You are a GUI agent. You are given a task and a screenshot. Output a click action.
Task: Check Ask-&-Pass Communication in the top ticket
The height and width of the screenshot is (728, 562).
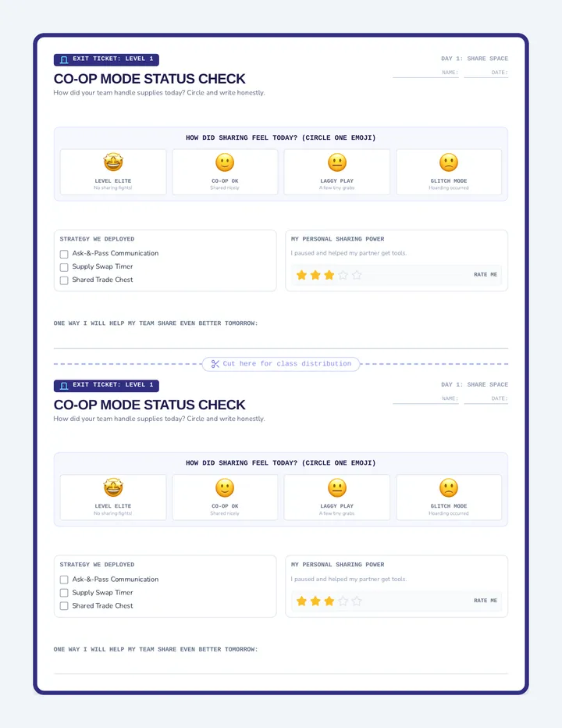coord(64,254)
